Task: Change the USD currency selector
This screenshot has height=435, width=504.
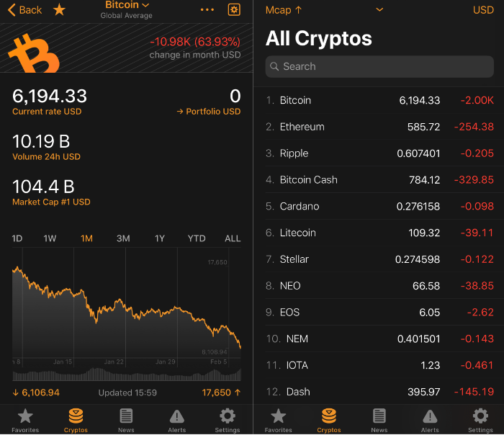Action: [x=483, y=10]
